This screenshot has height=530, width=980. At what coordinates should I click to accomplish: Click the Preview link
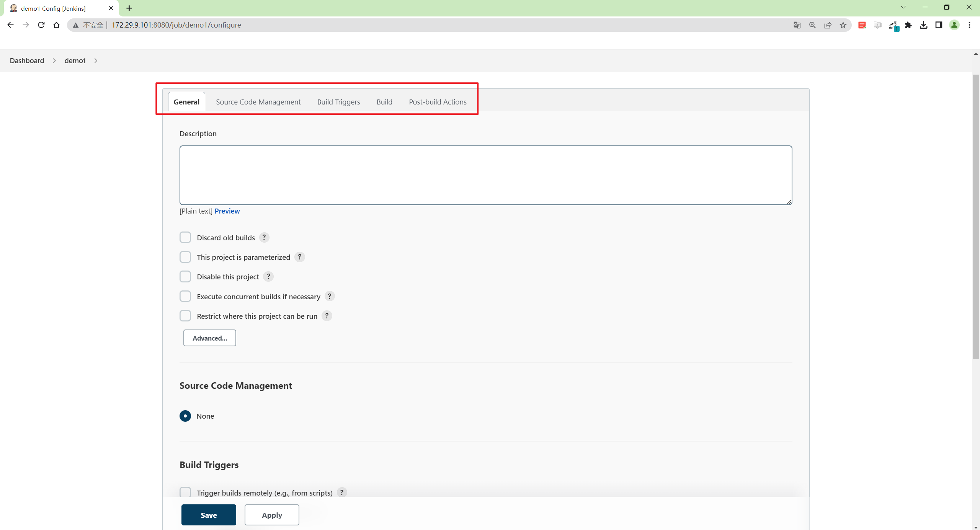tap(227, 211)
